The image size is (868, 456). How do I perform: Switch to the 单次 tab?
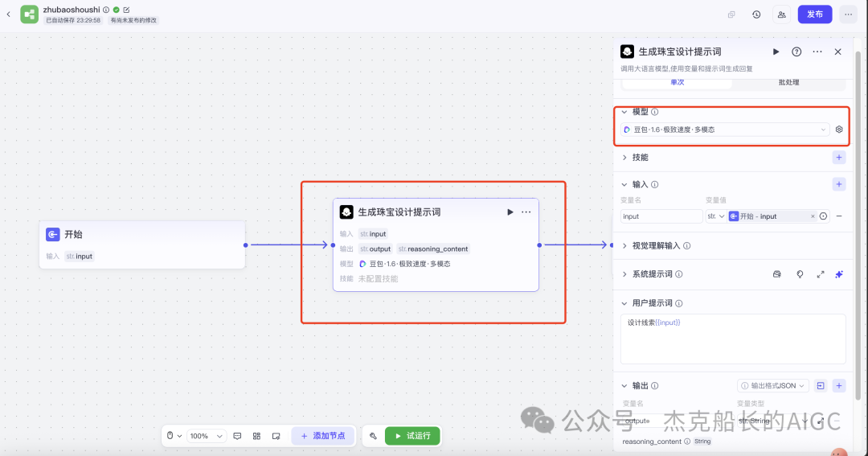pyautogui.click(x=677, y=83)
